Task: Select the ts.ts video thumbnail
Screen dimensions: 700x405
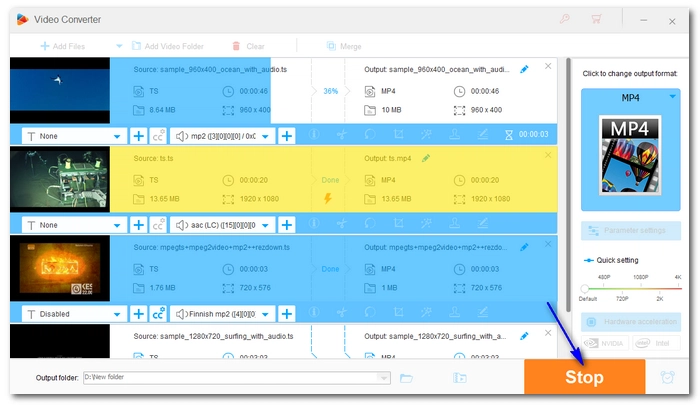Action: [x=60, y=179]
